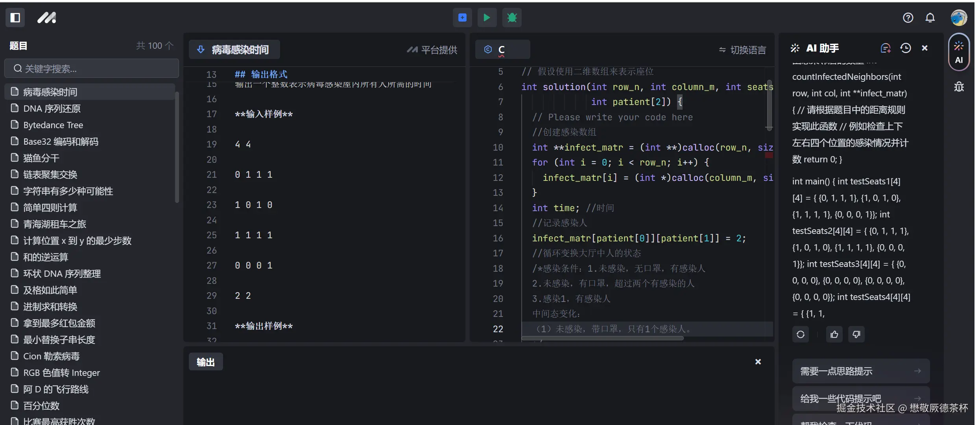
Task: Click 需要一点思路提示 suggestion button
Action: pyautogui.click(x=860, y=371)
